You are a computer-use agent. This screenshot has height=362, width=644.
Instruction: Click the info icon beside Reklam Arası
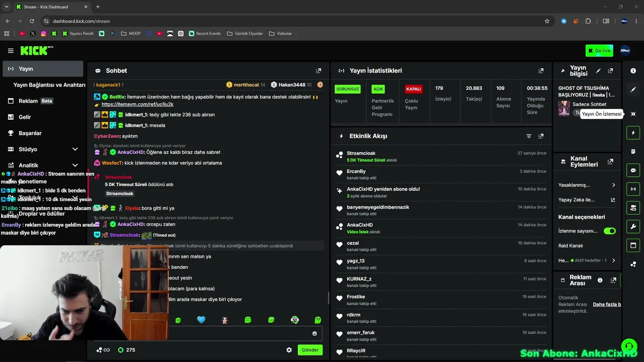[x=600, y=281]
